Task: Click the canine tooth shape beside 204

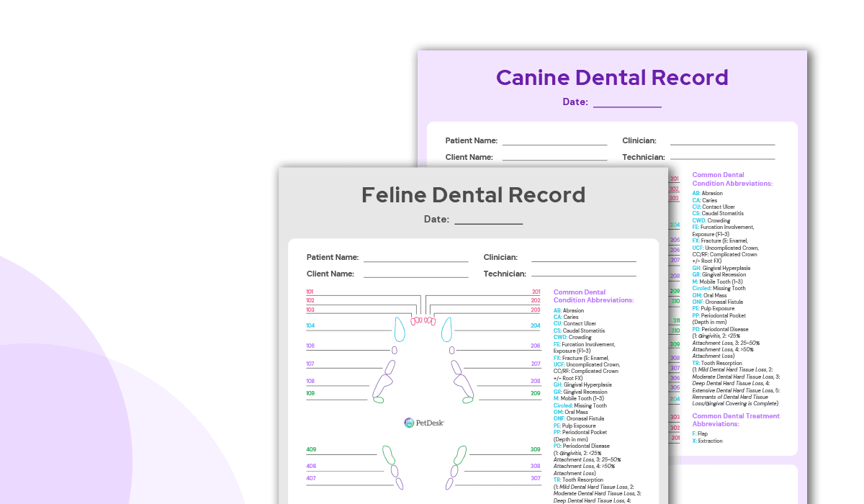Action: tap(446, 328)
